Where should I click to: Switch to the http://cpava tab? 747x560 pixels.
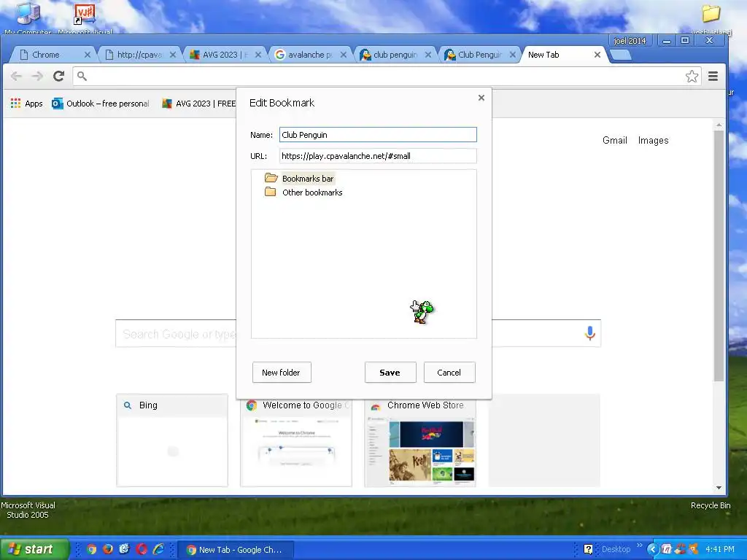139,55
